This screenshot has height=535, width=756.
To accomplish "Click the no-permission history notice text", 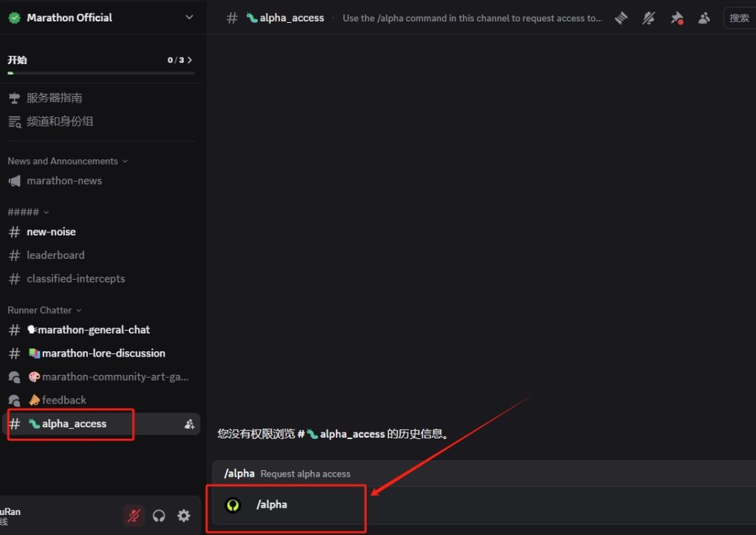I will (x=333, y=434).
